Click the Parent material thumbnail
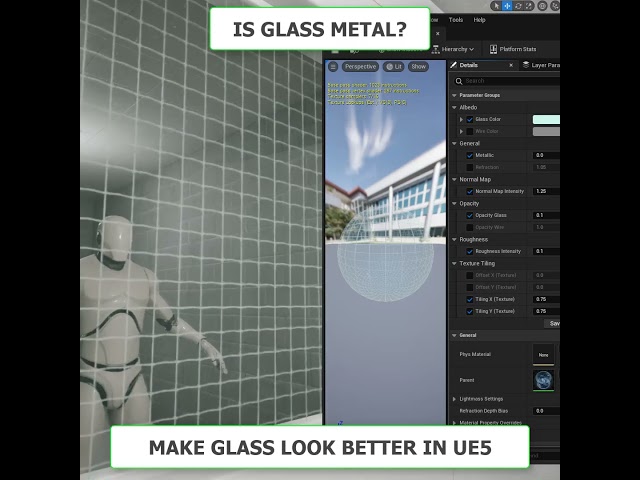 click(x=543, y=380)
